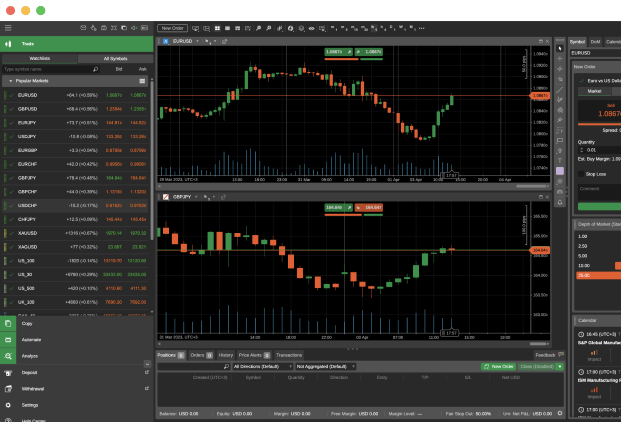The width and height of the screenshot is (621, 422).
Task: Collapse the Popular Markets group
Action: point(10,80)
